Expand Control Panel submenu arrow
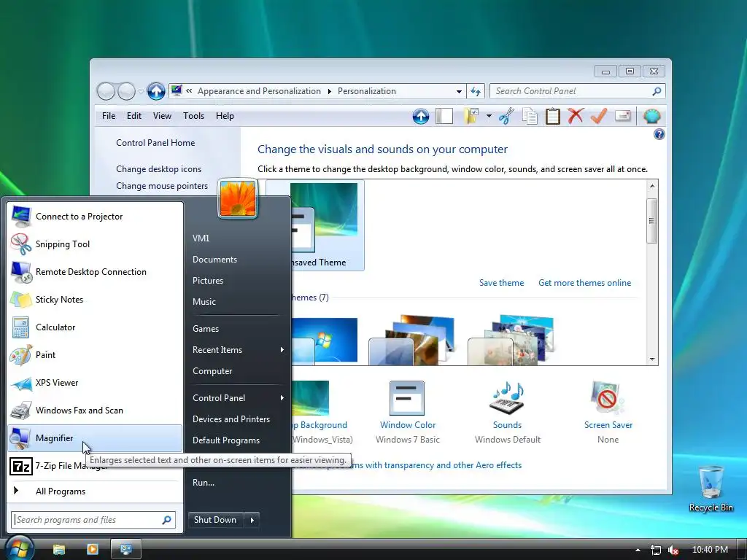This screenshot has height=560, width=747. (x=282, y=398)
